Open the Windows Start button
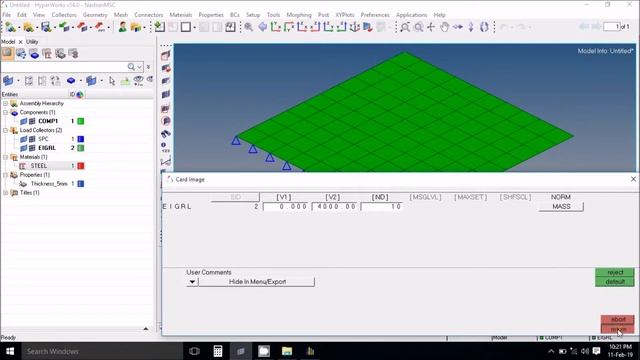 [10, 351]
